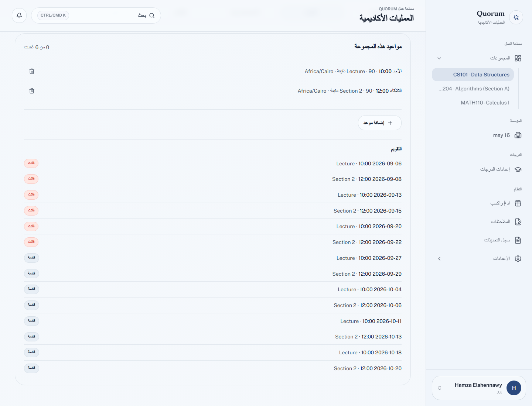Open the changelog document icon
The image size is (532, 406).
pyautogui.click(x=518, y=240)
